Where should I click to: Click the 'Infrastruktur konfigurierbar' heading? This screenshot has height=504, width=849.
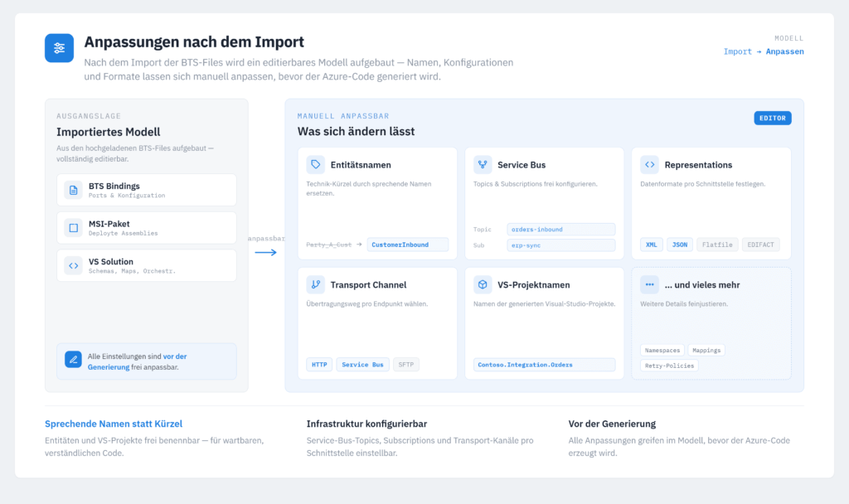366,424
